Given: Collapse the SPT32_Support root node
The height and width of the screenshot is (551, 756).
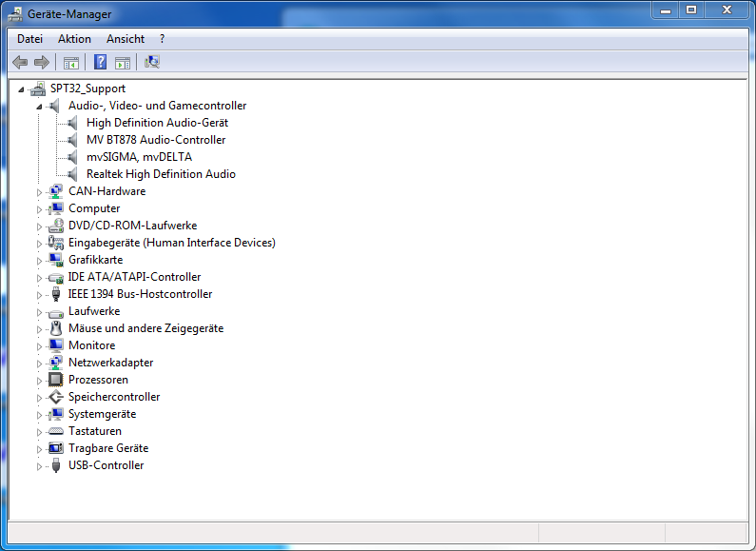Looking at the screenshot, I should 22,89.
